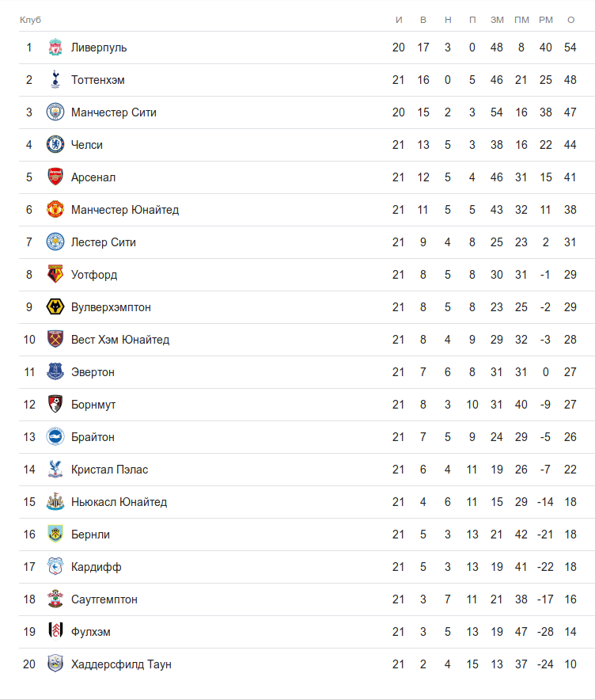
Task: Click the Chelsea club crest icon
Action: pyautogui.click(x=55, y=145)
